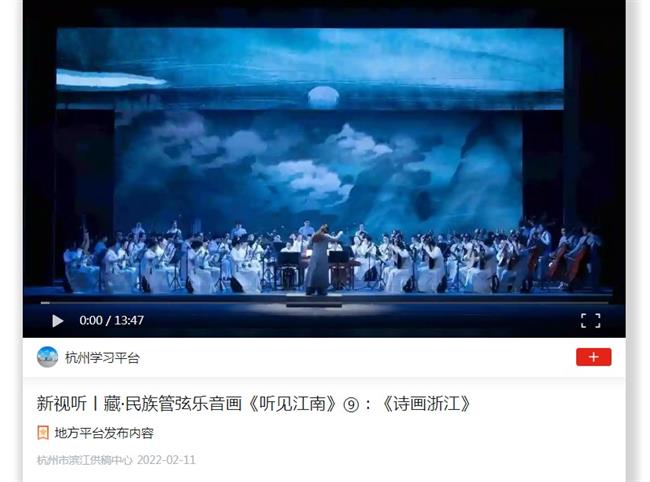Open the 杭州市滨江供稿中心 source text
The image size is (650, 482).
85,460
